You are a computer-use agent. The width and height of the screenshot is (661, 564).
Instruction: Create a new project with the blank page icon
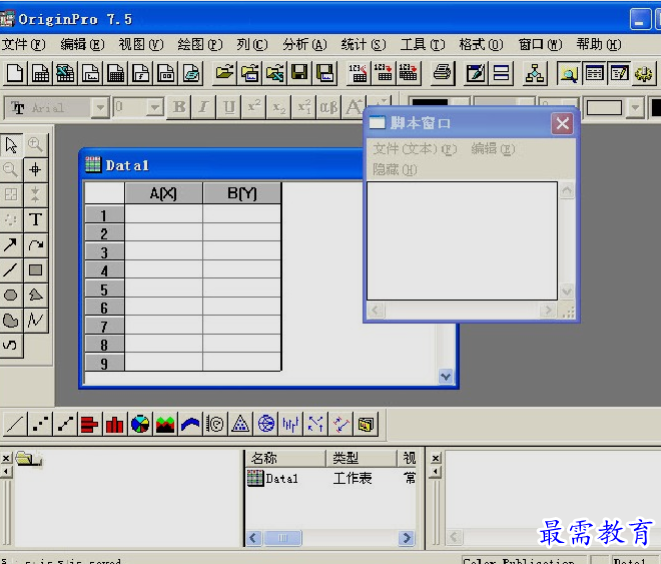(x=15, y=73)
